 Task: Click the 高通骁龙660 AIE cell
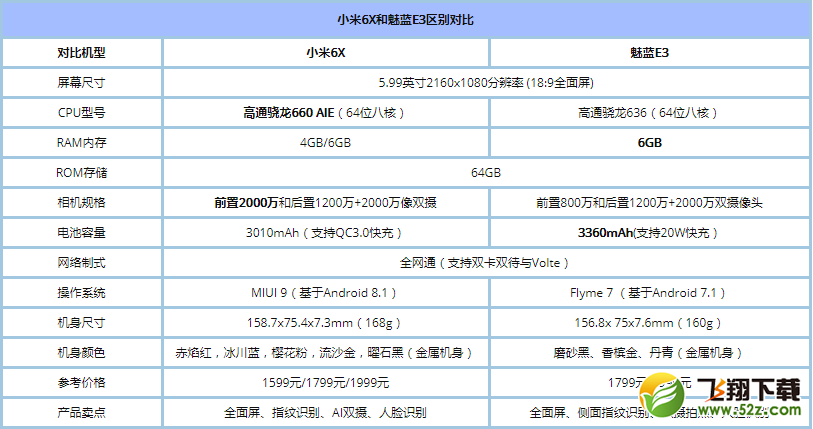tap(326, 113)
